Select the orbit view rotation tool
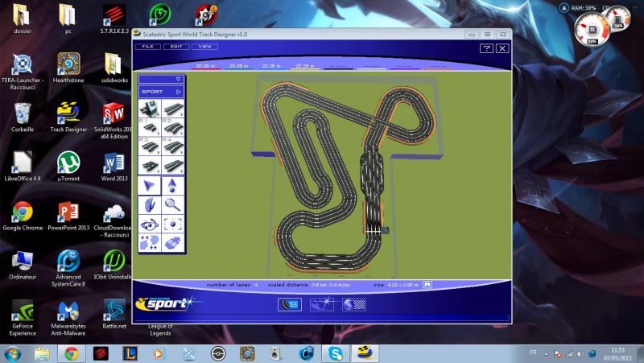The height and width of the screenshot is (363, 644). pyautogui.click(x=149, y=224)
